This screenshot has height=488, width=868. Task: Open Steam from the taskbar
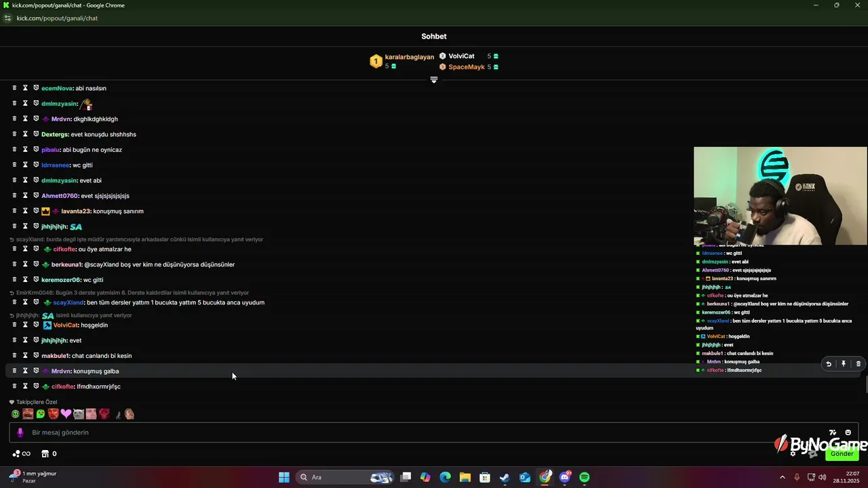[505, 477]
